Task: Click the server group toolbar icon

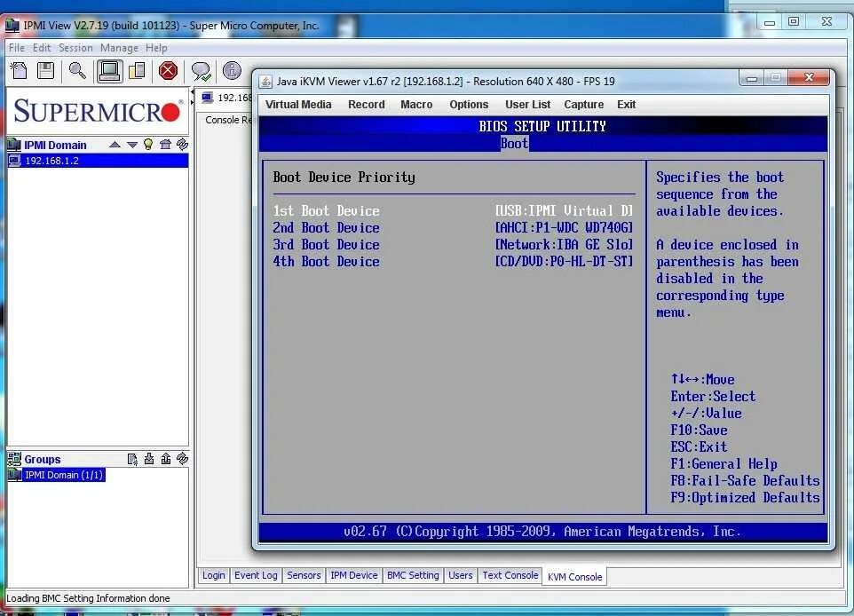Action: [x=137, y=71]
